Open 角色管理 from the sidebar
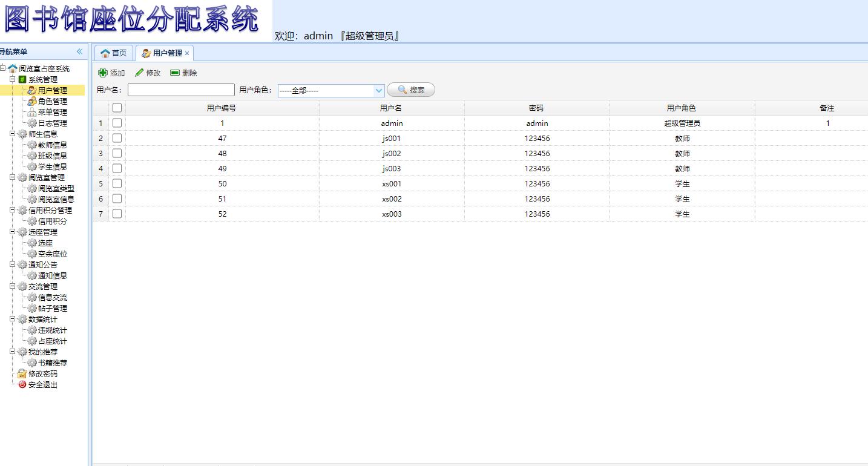The image size is (868, 466). (x=53, y=101)
